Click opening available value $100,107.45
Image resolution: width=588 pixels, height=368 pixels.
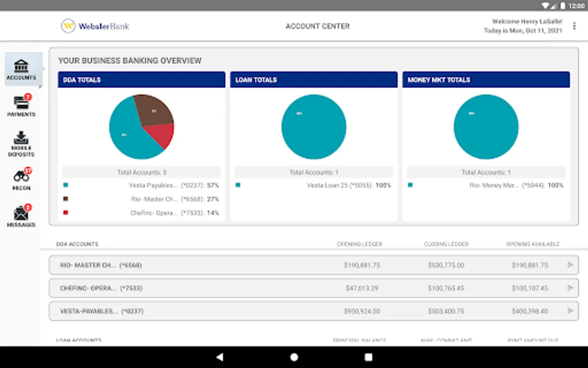pyautogui.click(x=530, y=288)
